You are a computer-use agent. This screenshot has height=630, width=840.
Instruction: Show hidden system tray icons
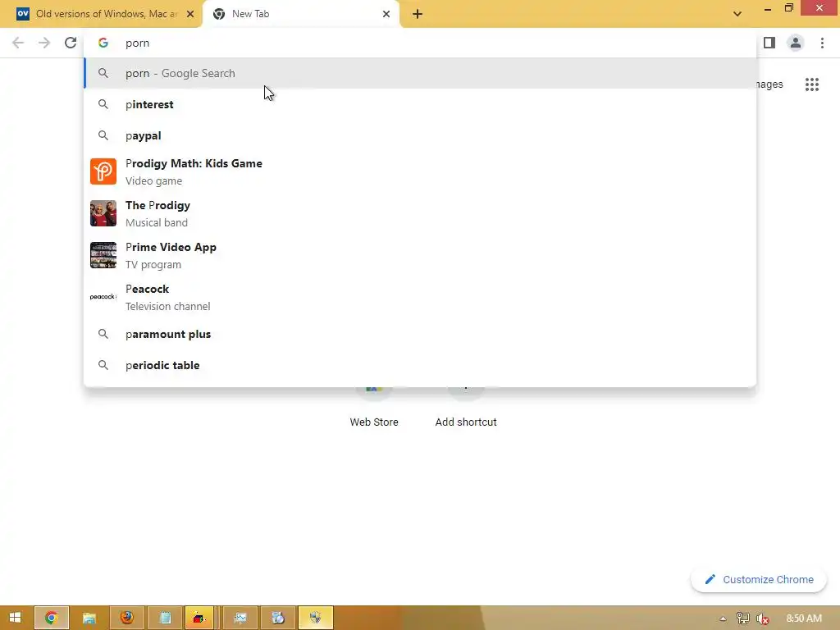click(723, 619)
